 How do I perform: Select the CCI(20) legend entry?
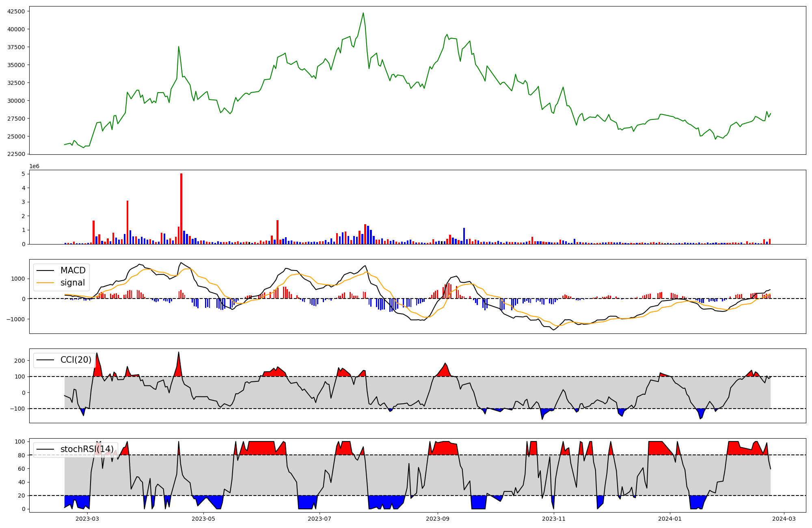coord(76,360)
